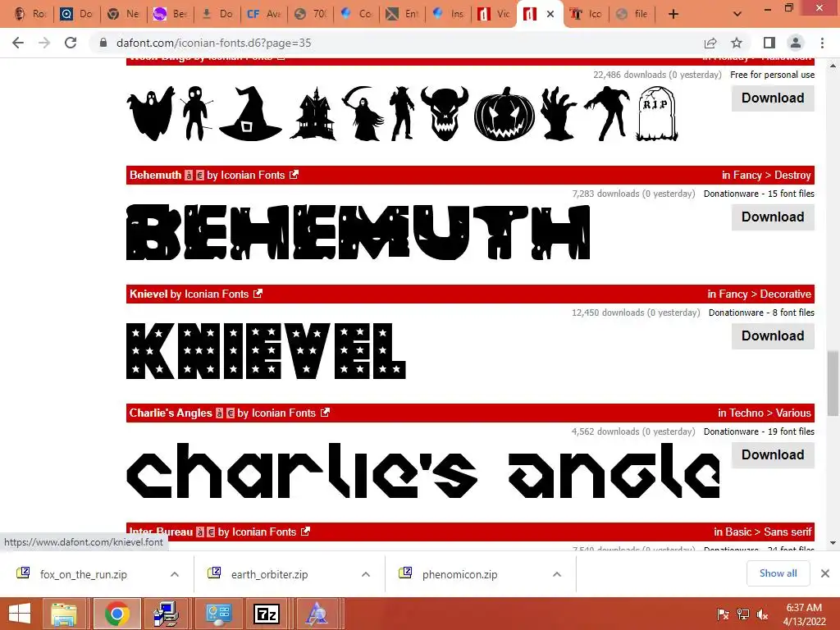Click euro icon next to Charlie's Angles
Screen dimensions: 840x630
(x=231, y=413)
